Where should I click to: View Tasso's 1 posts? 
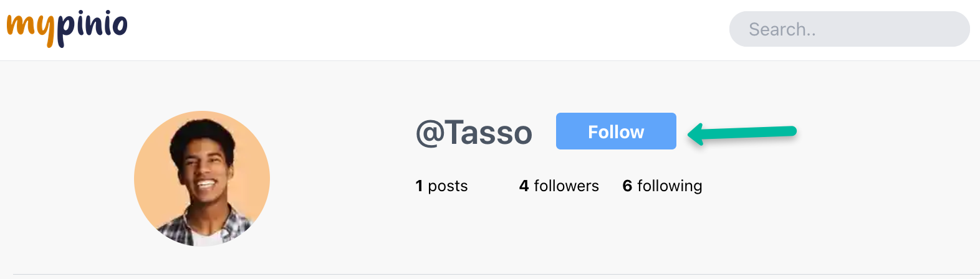(441, 186)
